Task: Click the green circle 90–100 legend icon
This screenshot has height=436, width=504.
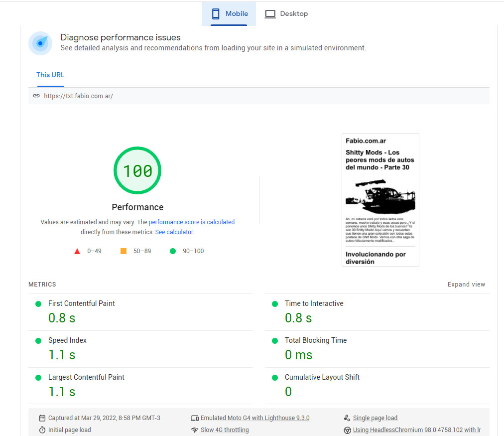Action: tap(173, 251)
